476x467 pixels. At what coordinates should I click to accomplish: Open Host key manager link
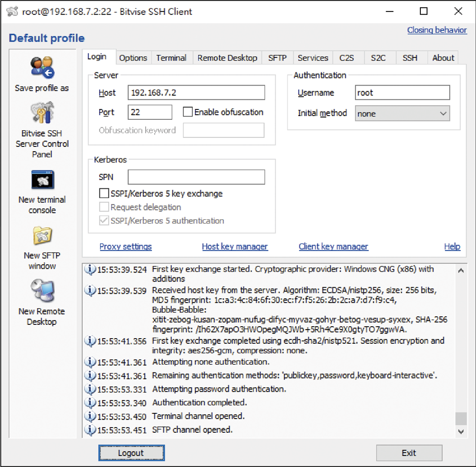click(x=235, y=246)
